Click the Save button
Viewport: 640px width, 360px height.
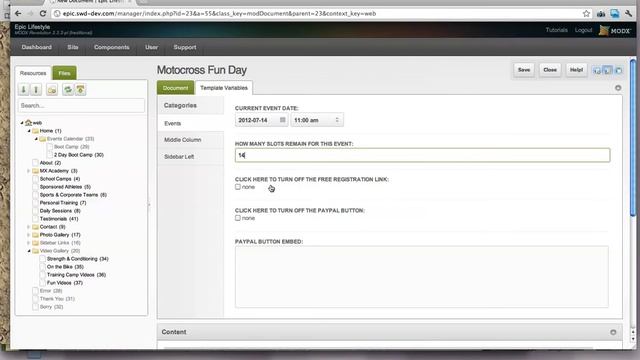(524, 70)
